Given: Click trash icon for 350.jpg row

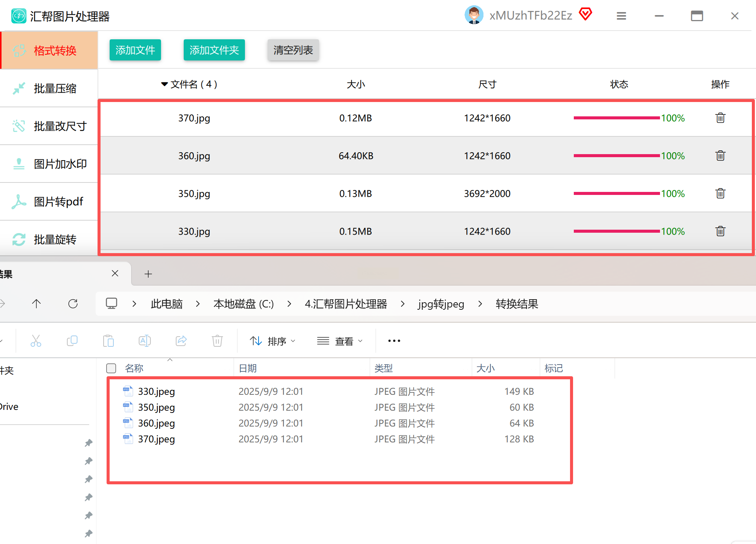Looking at the screenshot, I should pos(720,193).
